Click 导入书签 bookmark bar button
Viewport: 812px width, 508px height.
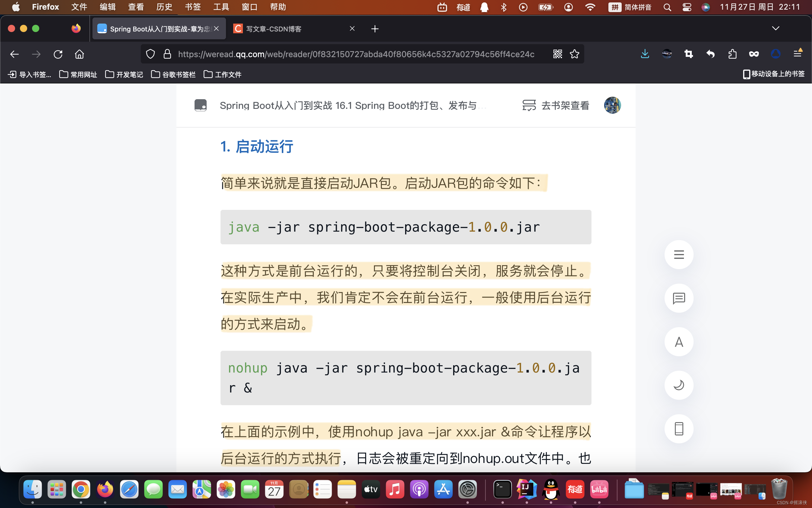pos(30,74)
